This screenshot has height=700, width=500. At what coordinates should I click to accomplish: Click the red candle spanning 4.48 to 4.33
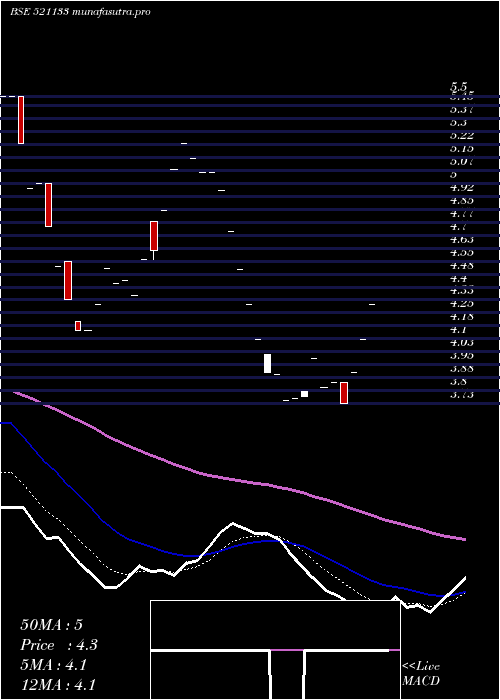(x=68, y=280)
